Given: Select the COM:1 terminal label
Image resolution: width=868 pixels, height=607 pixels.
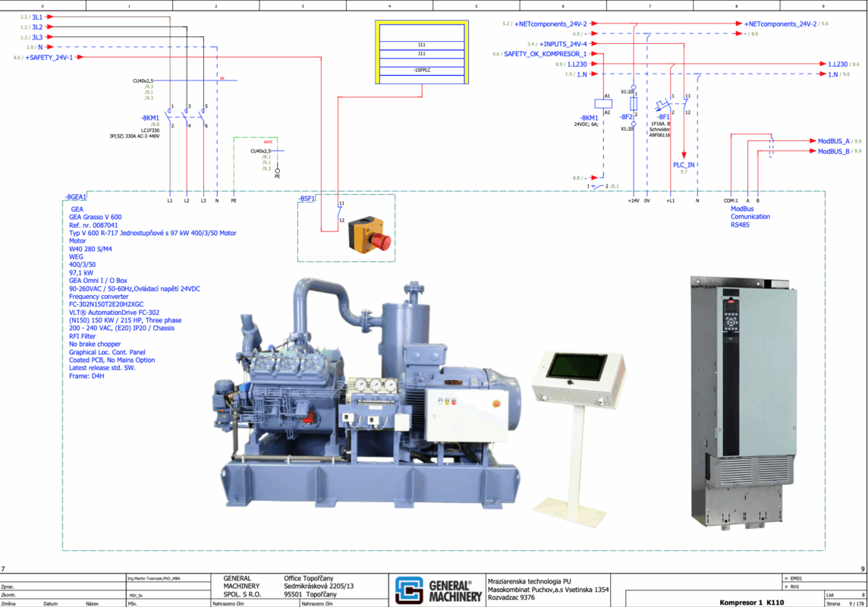Looking at the screenshot, I should click(731, 201).
